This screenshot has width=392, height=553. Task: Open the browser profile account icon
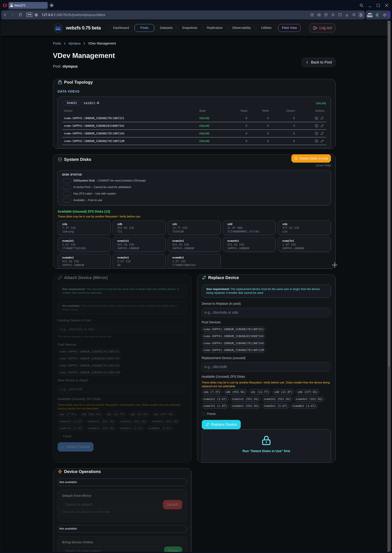[x=361, y=15]
